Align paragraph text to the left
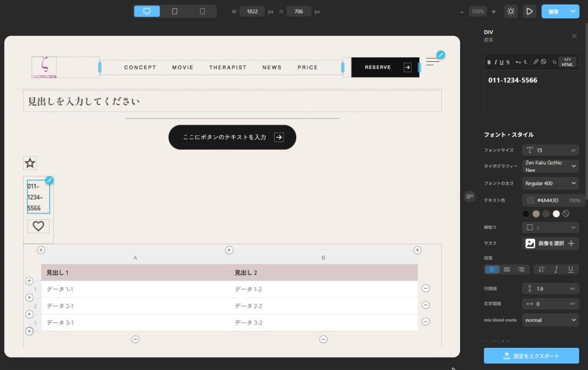The width and height of the screenshot is (588, 370). (x=492, y=269)
